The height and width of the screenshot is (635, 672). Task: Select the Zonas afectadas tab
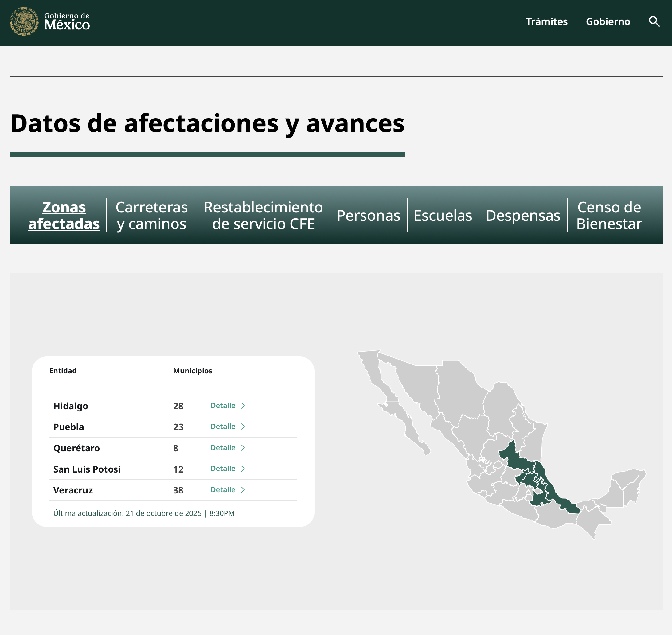[64, 215]
